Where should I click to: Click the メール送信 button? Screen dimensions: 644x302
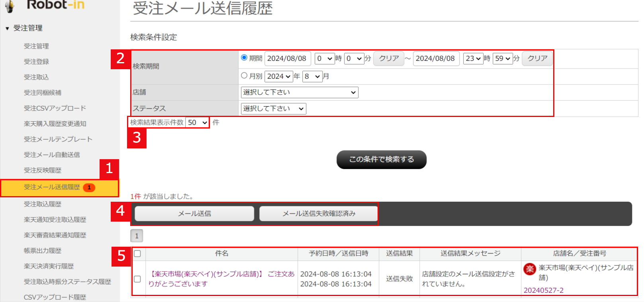194,214
